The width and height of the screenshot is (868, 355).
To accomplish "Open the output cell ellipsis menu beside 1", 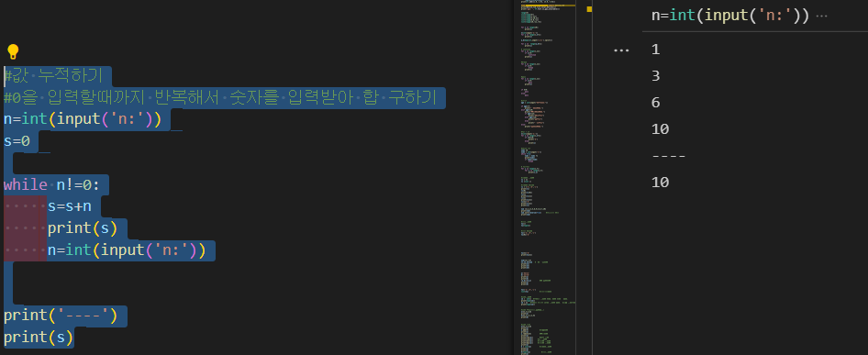I will click(622, 50).
